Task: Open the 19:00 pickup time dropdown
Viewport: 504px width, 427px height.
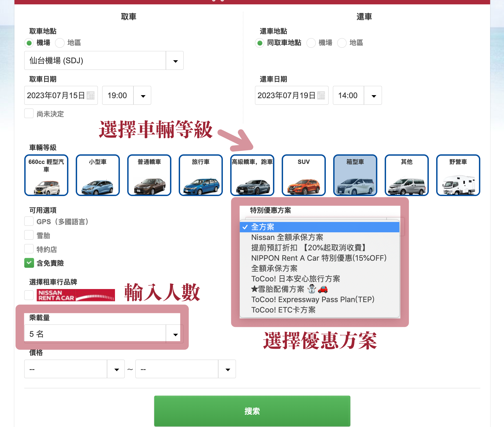Action: coord(142,95)
